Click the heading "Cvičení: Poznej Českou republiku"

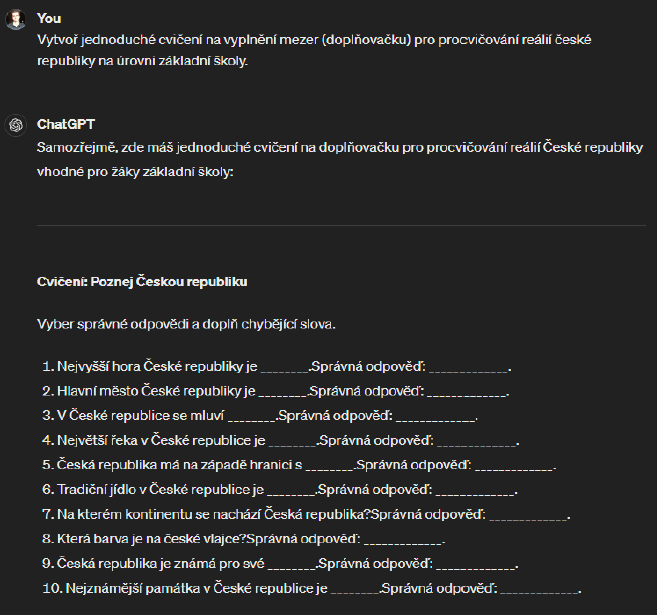[142, 281]
